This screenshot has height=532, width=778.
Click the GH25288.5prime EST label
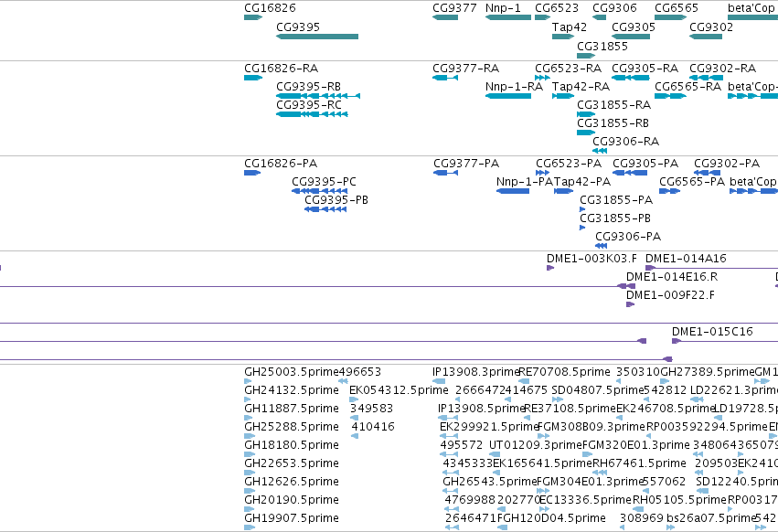[292, 427]
